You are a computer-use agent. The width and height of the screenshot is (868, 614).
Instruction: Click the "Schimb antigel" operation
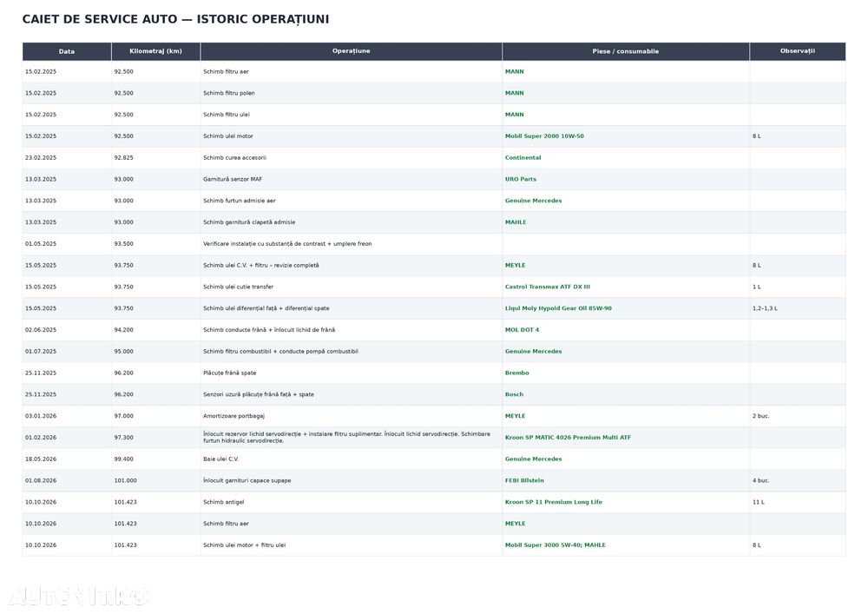point(223,502)
